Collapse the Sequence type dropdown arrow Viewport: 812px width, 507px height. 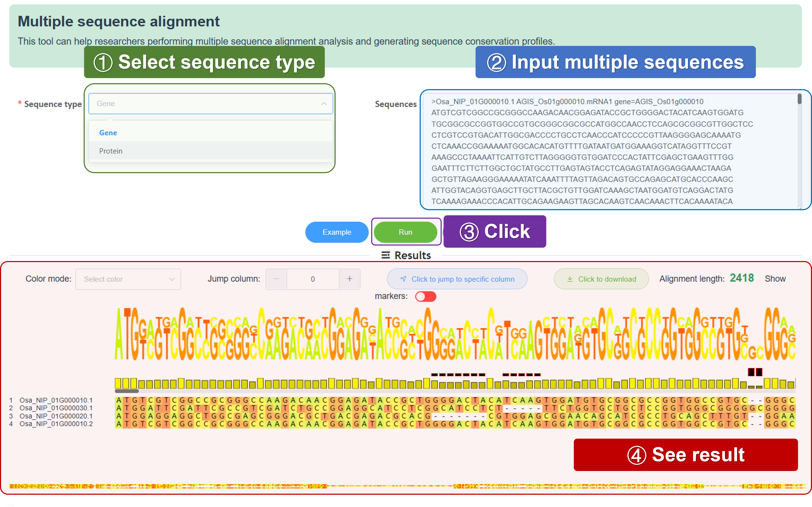pyautogui.click(x=324, y=104)
